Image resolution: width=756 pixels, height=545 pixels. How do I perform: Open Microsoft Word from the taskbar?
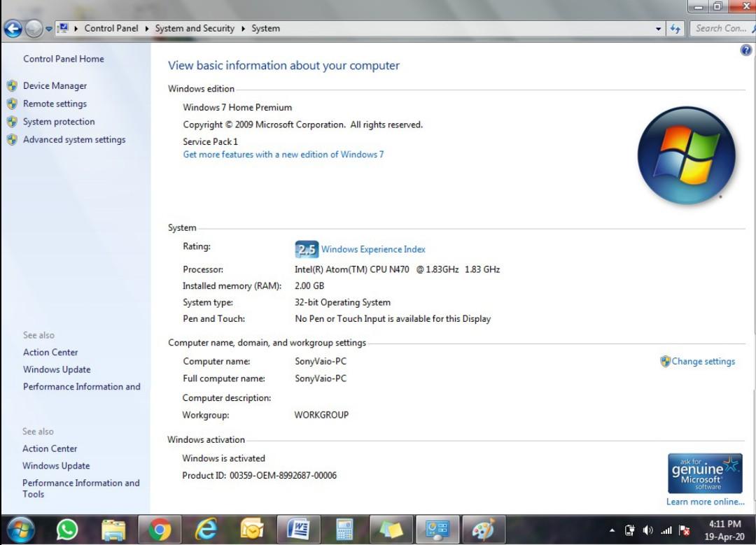[298, 529]
